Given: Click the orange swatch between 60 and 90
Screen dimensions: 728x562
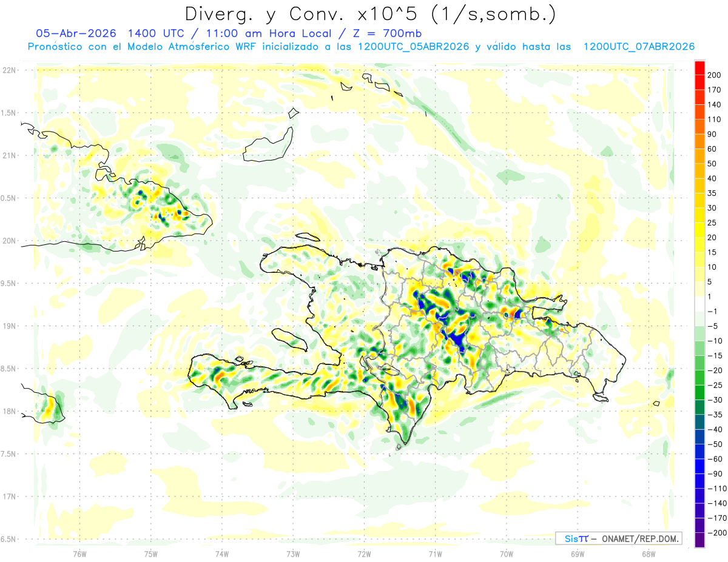Looking at the screenshot, I should [699, 142].
